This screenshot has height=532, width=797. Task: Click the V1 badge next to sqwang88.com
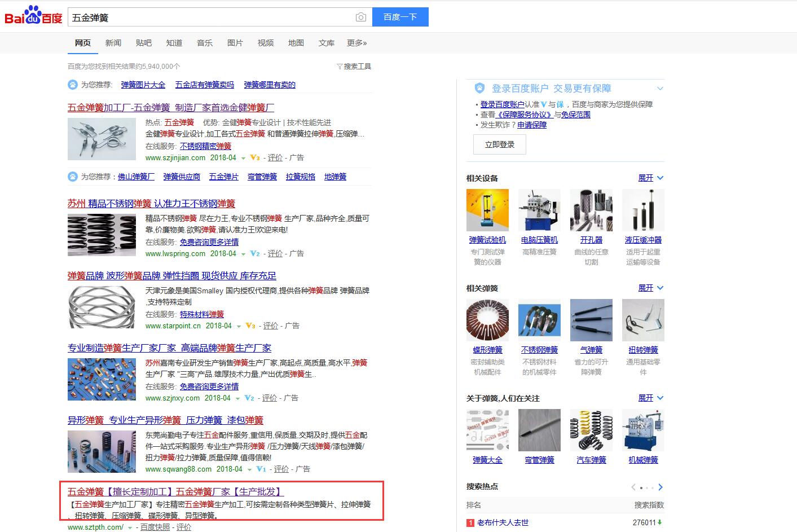(261, 469)
